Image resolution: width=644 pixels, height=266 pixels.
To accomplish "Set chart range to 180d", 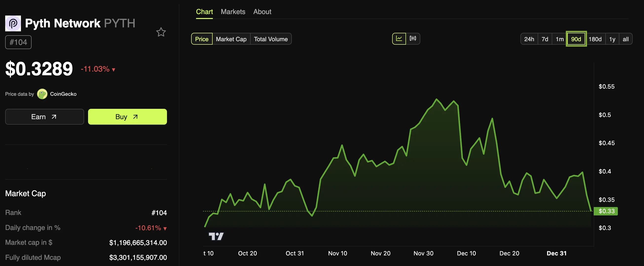I will point(595,39).
